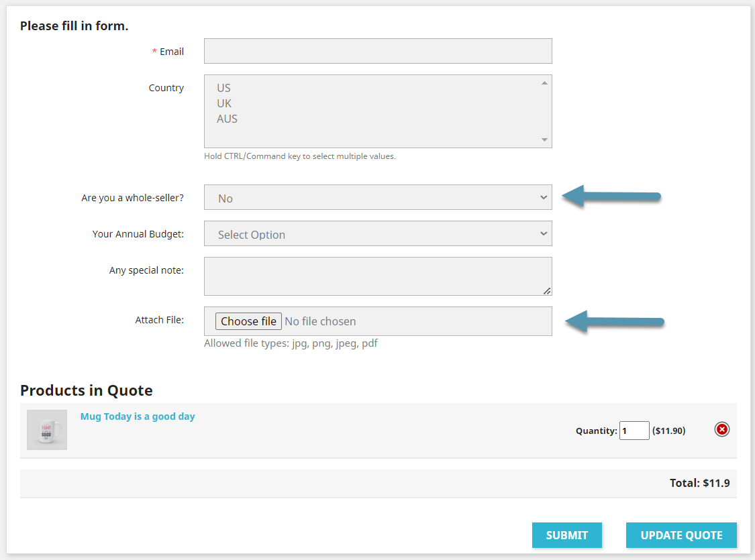Remove the Mug product from the quote
755x560 pixels.
pos(721,429)
